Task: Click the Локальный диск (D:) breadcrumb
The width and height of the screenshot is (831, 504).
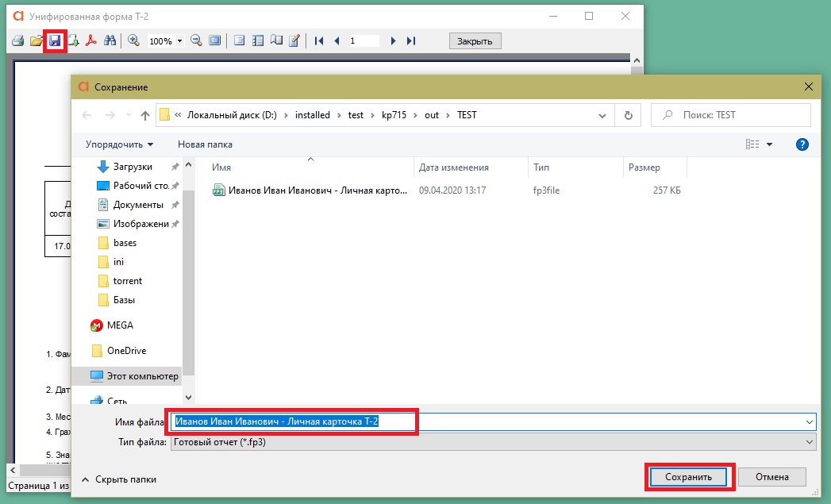Action: [x=232, y=115]
